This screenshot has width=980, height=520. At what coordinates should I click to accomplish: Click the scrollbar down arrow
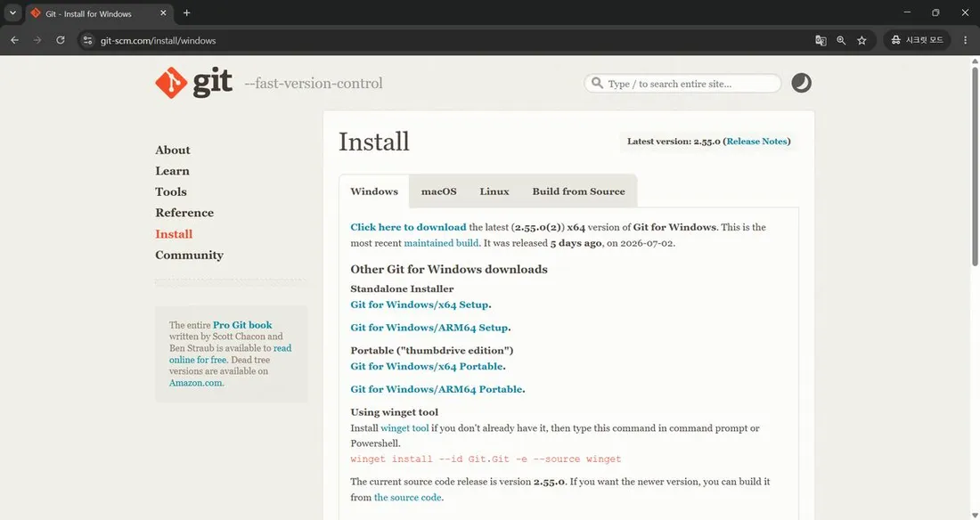tap(975, 515)
